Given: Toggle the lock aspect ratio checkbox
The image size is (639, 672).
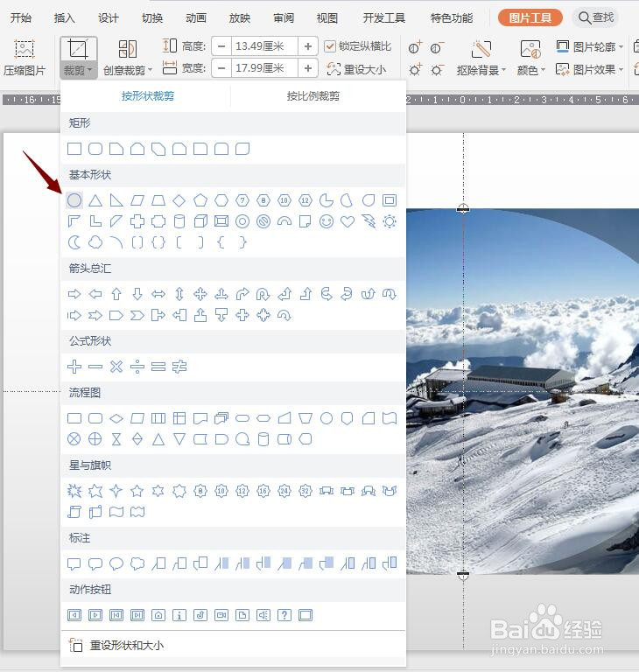Looking at the screenshot, I should point(329,46).
